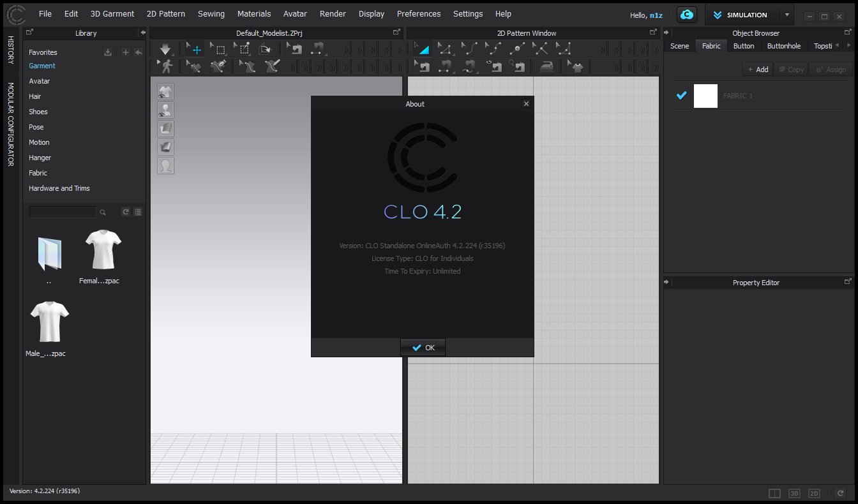Image resolution: width=858 pixels, height=504 pixels.
Task: Select the 2D Free Sewing tool
Action: click(469, 66)
